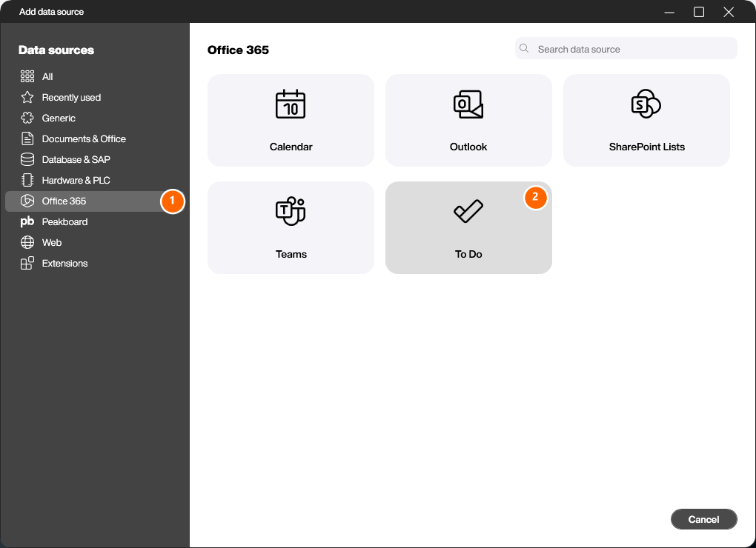This screenshot has width=756, height=548.
Task: Switch to the Web category
Action: (x=96, y=242)
